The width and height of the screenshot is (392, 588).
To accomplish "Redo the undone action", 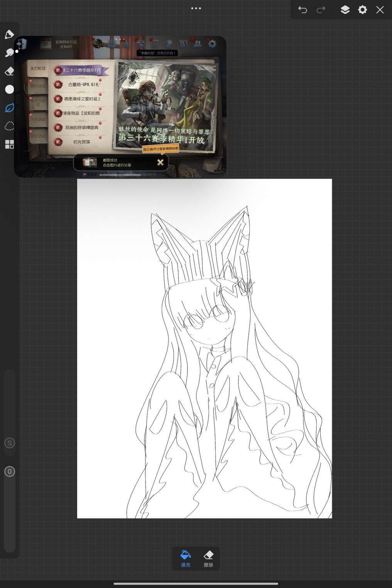I will pos(321,10).
